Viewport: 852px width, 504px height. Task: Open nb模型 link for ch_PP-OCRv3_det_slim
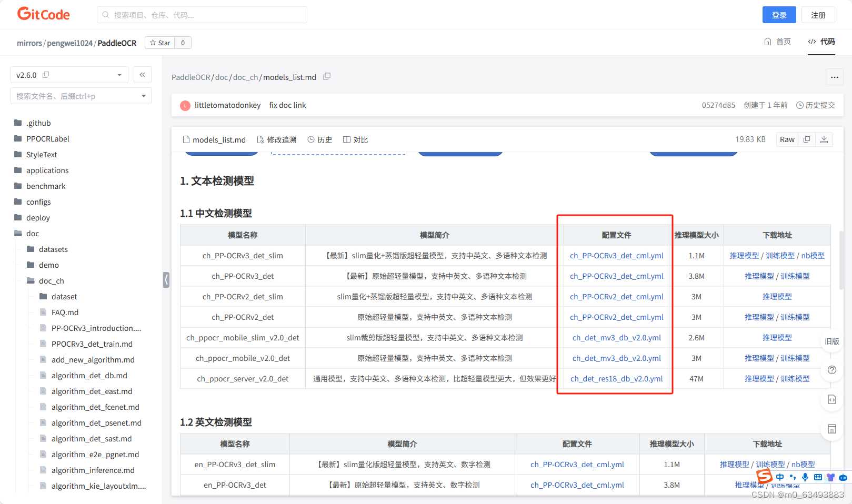tap(813, 256)
